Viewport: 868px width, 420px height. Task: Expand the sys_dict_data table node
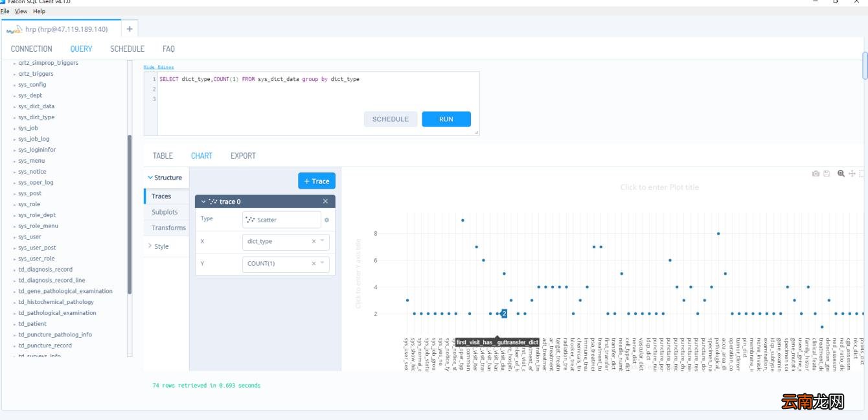point(14,106)
